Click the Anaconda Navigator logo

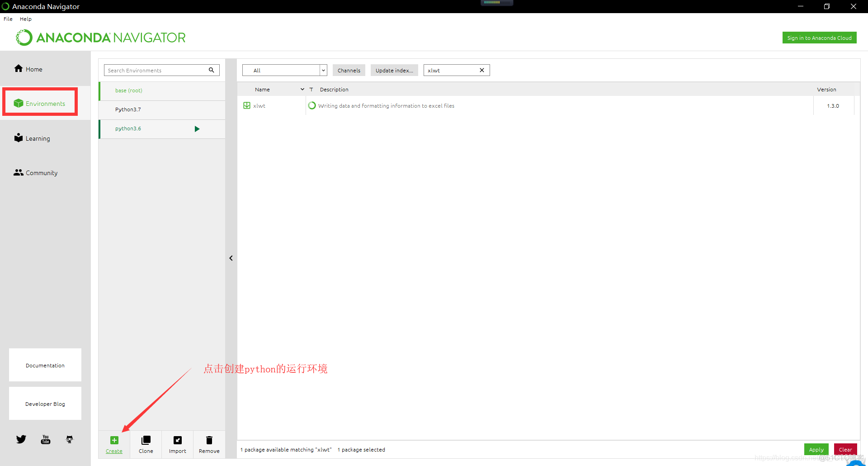point(101,38)
